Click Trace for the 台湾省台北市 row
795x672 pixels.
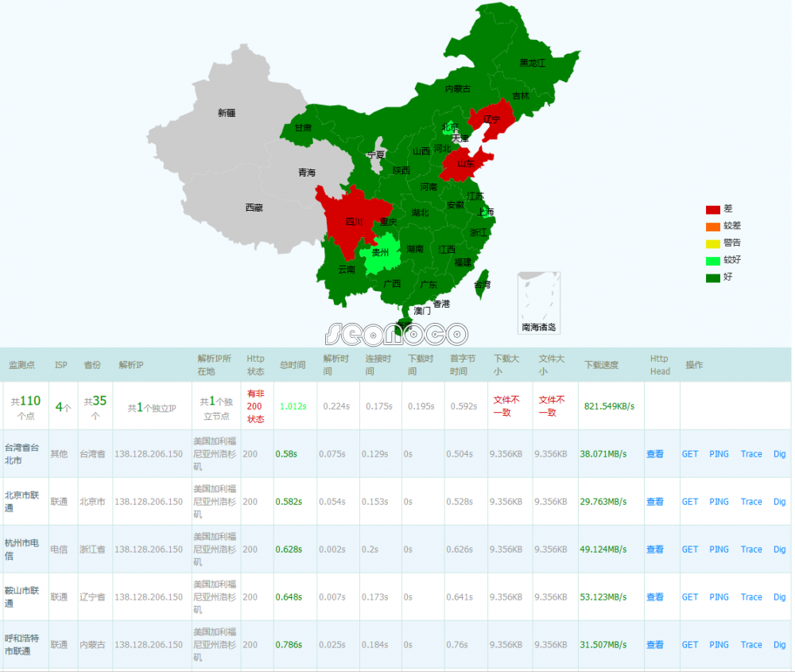[751, 454]
